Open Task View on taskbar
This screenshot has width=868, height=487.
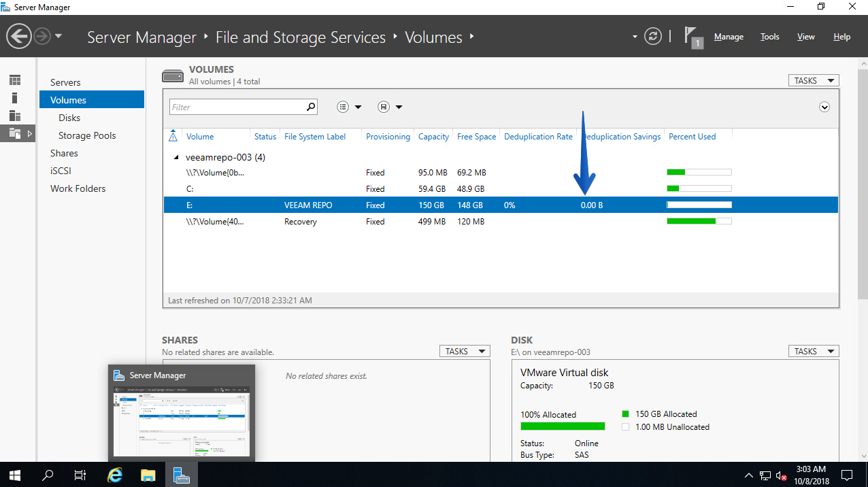tap(80, 475)
